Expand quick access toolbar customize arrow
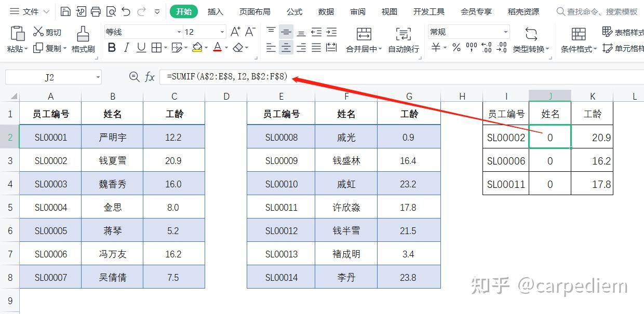 pos(157,11)
